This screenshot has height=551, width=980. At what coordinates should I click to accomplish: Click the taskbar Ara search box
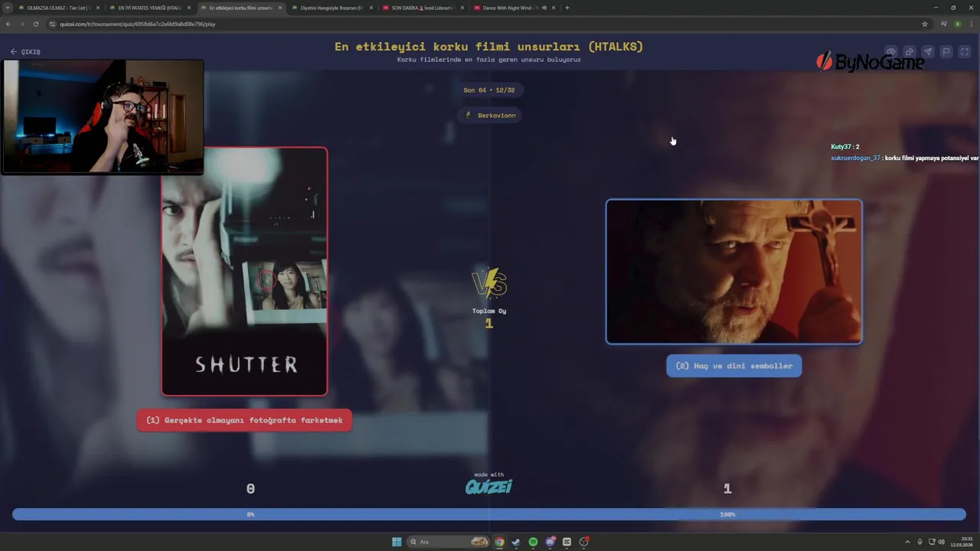point(449,542)
